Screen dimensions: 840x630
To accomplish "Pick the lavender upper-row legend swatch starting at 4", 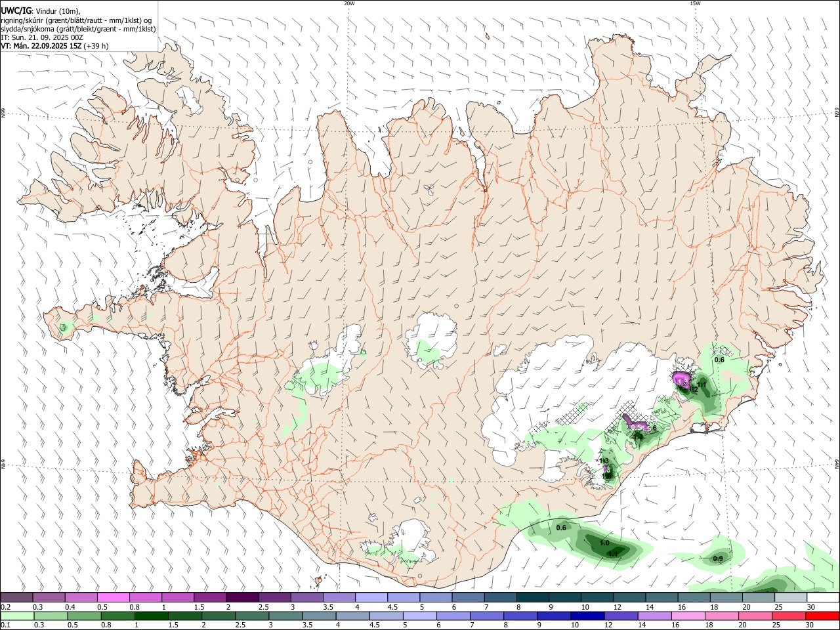I will (371, 598).
